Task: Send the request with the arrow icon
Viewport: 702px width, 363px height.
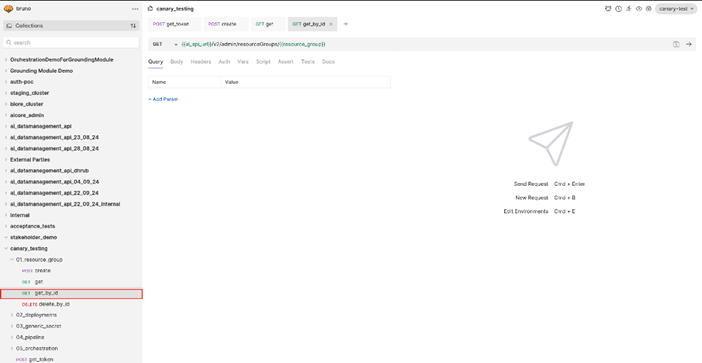Action: coord(689,44)
